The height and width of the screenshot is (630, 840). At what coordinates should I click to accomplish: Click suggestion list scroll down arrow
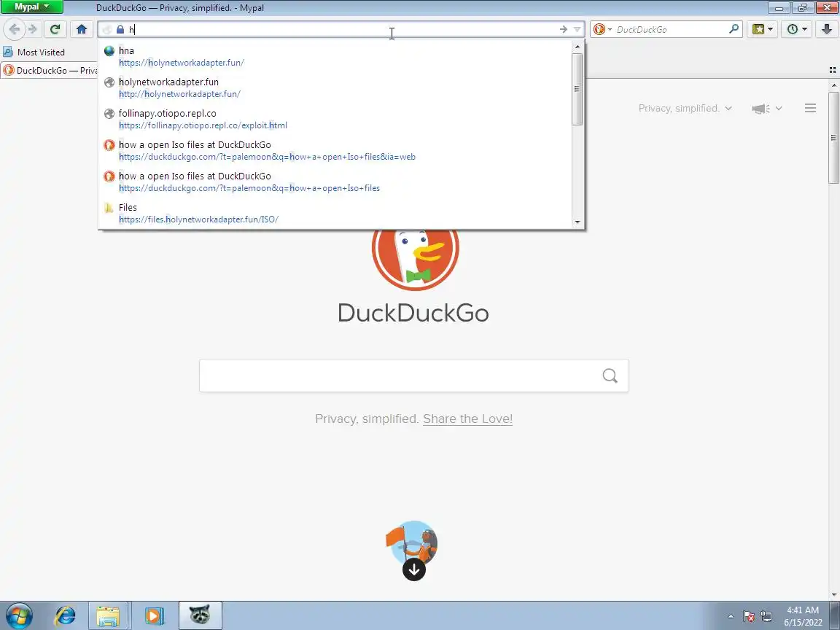pyautogui.click(x=577, y=222)
